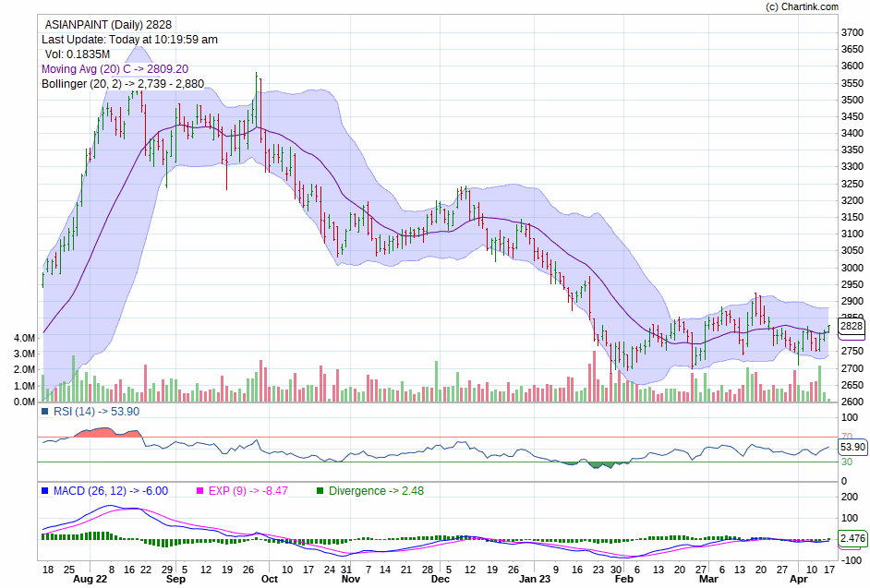The height and width of the screenshot is (588, 870).
Task: Click the RSI (14) -> 53.90 label
Action: pos(97,412)
